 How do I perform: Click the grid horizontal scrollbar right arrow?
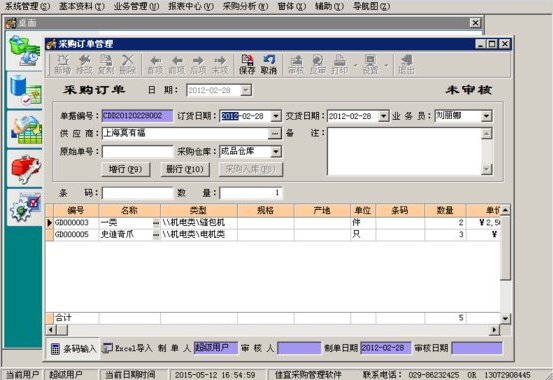494,330
